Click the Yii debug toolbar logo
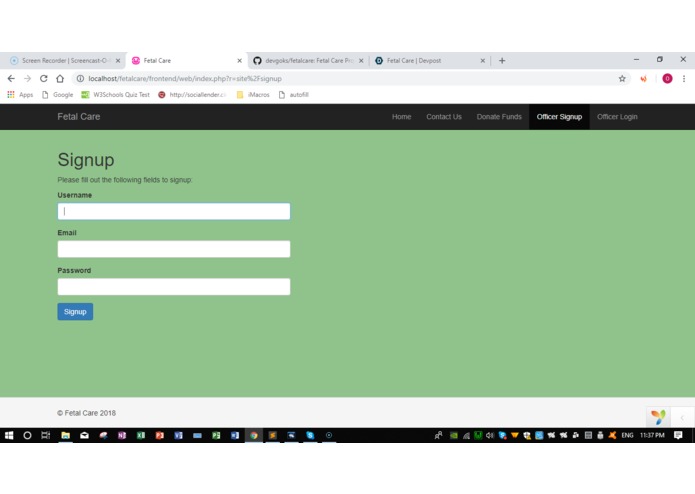Viewport: 695px width, 494px height. [x=658, y=417]
